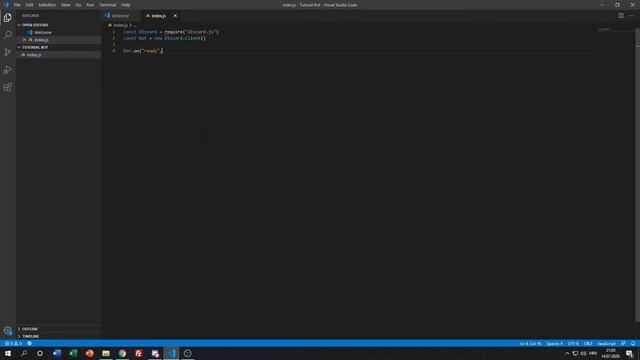Image resolution: width=640 pixels, height=360 pixels.
Task: Click the index.js breadcrumb above editor
Action: point(120,25)
